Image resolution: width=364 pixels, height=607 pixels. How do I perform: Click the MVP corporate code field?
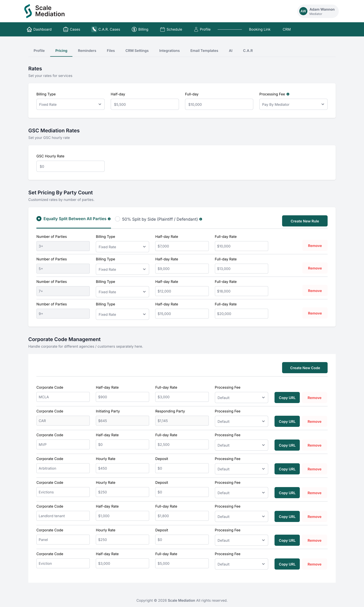click(63, 445)
